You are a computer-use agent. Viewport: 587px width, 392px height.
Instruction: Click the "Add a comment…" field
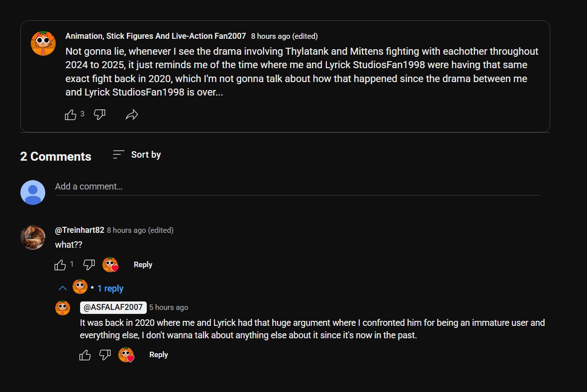click(297, 187)
